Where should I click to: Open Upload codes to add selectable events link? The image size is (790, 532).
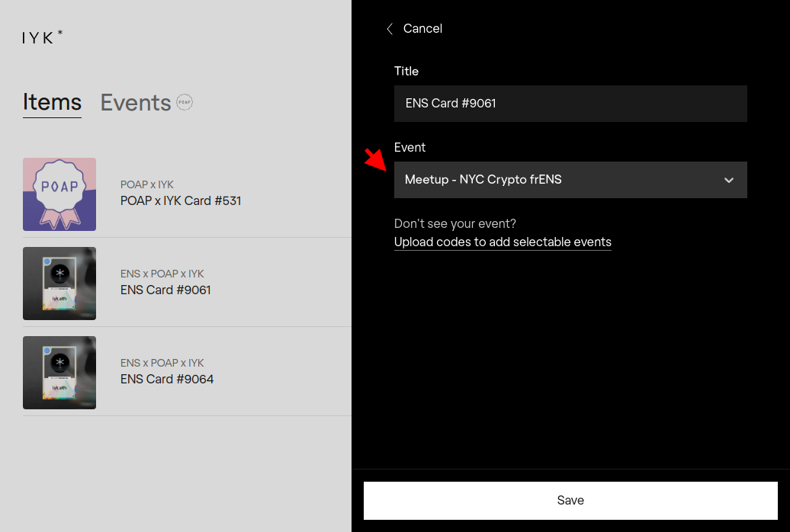point(503,242)
